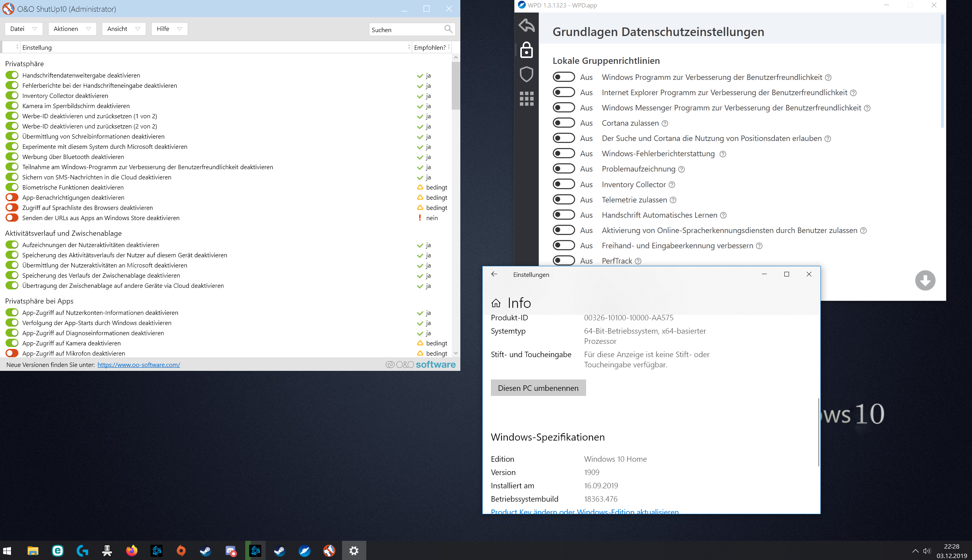Click the help icon beside Cortana zulassen
This screenshot has width=972, height=560.
pyautogui.click(x=665, y=123)
